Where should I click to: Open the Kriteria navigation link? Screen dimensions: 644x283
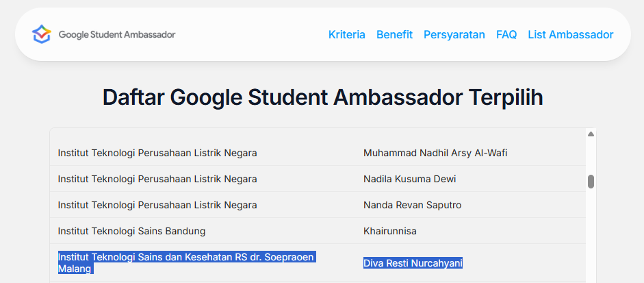tap(346, 34)
